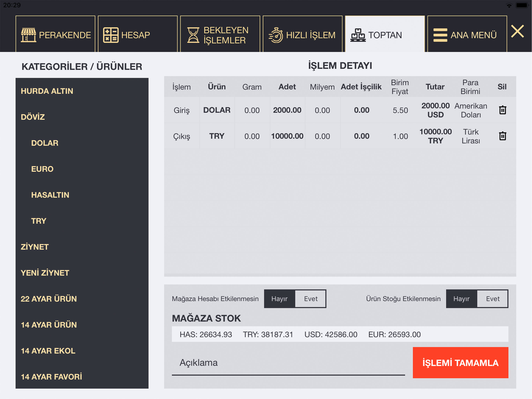Screen dimensions: 532x399
Task: Expand the 22 AYAR ÜRÜN category
Action: click(x=82, y=299)
